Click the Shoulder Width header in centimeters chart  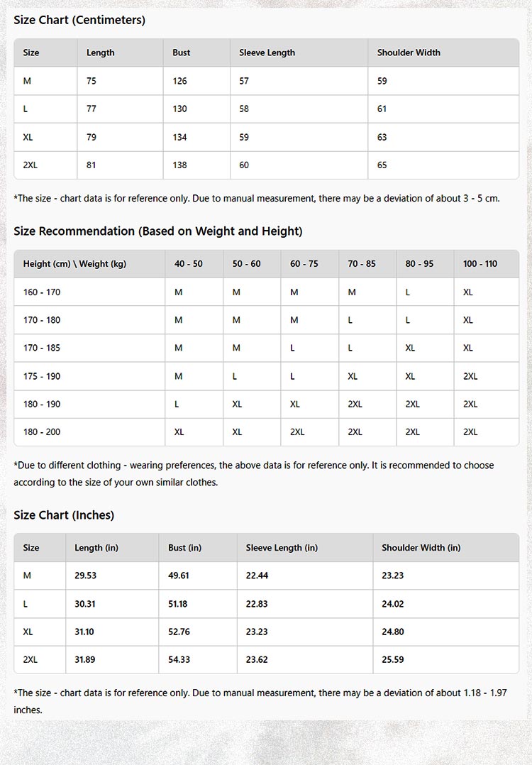(409, 53)
